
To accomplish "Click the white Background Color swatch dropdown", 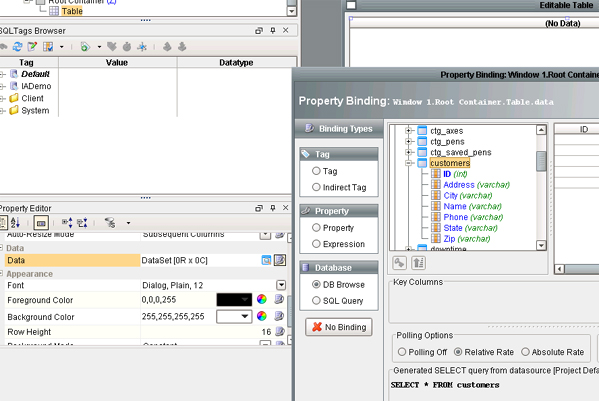I will 234,316.
